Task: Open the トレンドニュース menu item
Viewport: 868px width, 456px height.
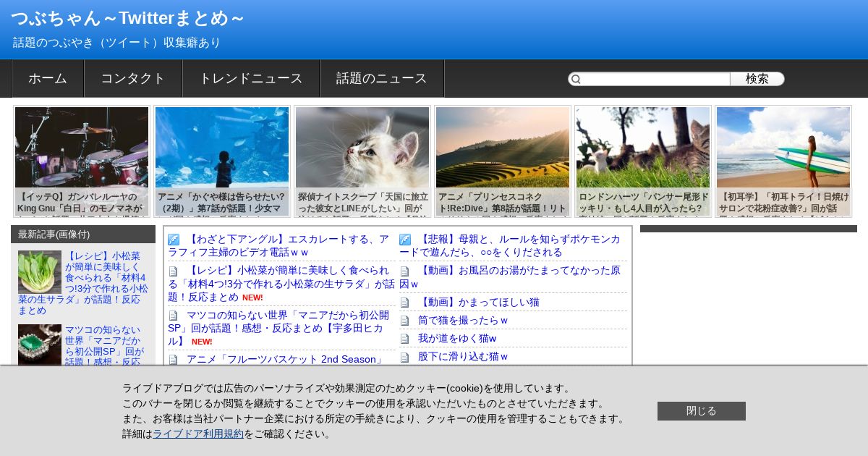Action: tap(251, 78)
